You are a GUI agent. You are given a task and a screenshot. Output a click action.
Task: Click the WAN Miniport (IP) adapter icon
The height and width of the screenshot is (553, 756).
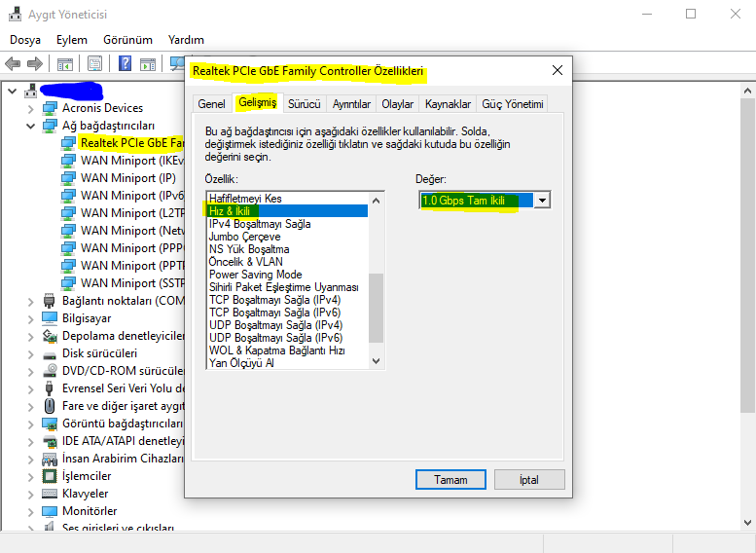[68, 178]
